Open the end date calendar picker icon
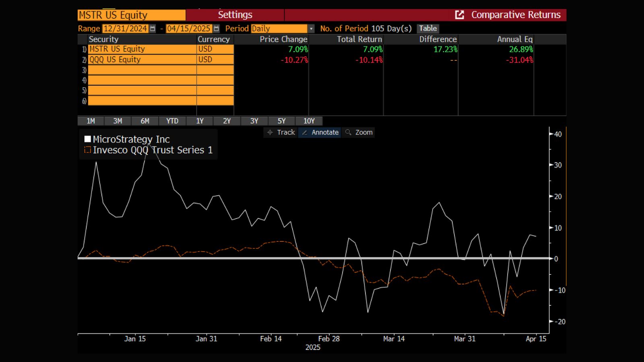The width and height of the screenshot is (644, 362). (x=216, y=29)
